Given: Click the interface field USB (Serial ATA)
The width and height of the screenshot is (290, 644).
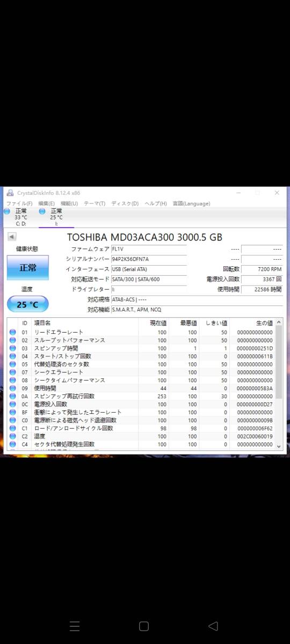Looking at the screenshot, I should coord(149,269).
